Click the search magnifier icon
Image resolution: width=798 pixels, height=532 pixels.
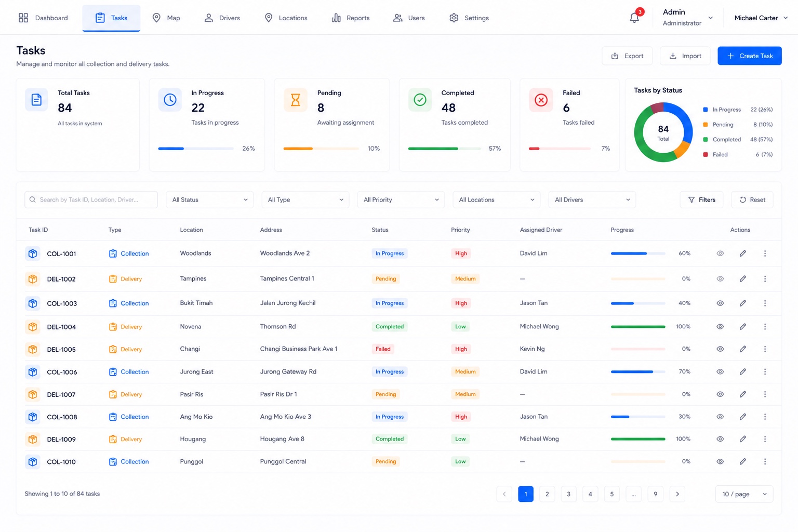click(x=33, y=199)
